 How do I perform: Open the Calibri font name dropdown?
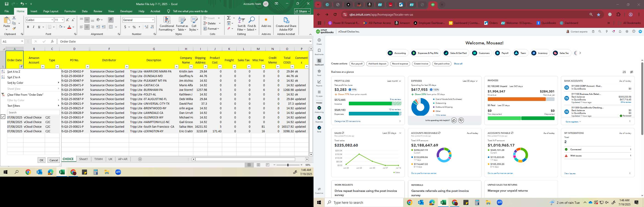pos(52,20)
